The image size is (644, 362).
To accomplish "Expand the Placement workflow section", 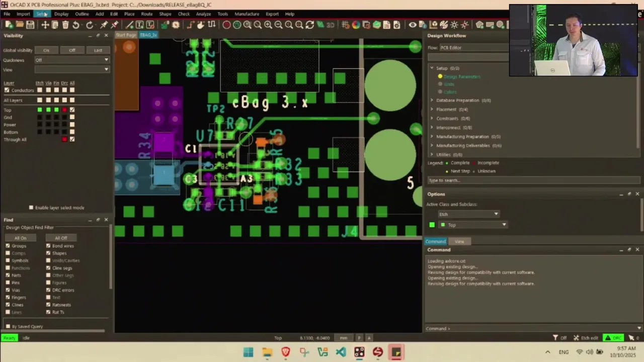I will 432,109.
